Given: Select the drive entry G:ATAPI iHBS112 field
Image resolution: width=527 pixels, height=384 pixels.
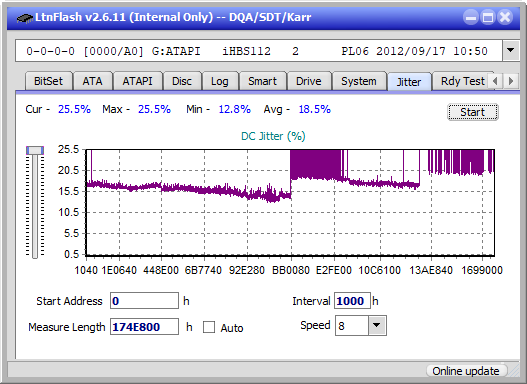Looking at the screenshot, I should tap(259, 51).
